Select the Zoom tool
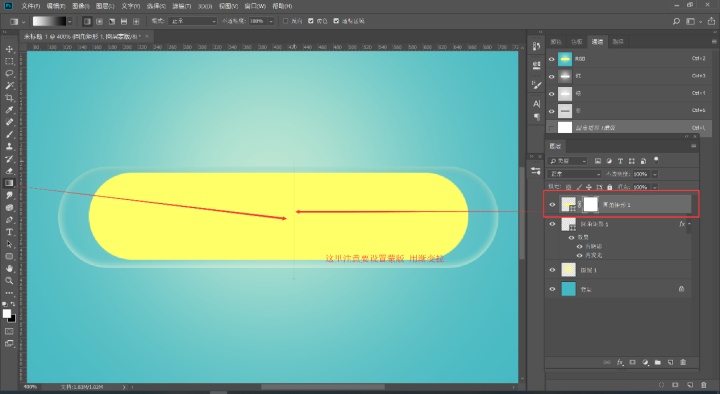Viewport: 720px width, 394px height. tap(9, 281)
